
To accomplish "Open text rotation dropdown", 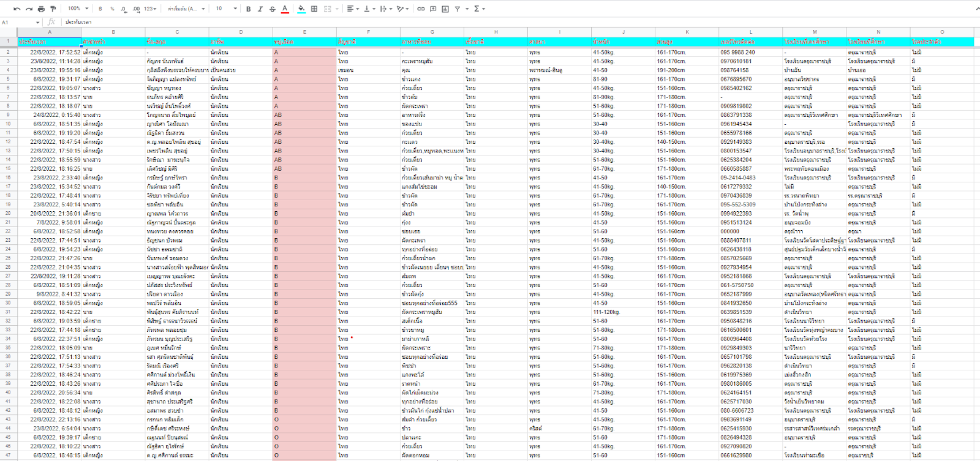I will pos(402,9).
